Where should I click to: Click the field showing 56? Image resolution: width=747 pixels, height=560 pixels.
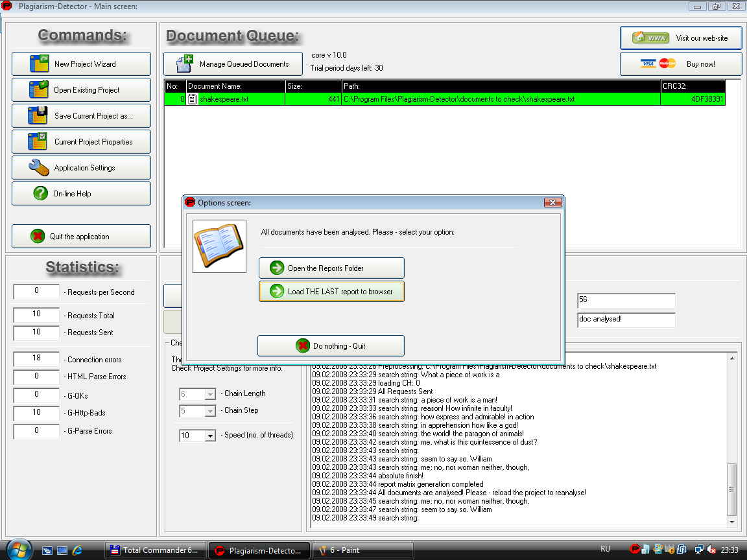tap(626, 301)
